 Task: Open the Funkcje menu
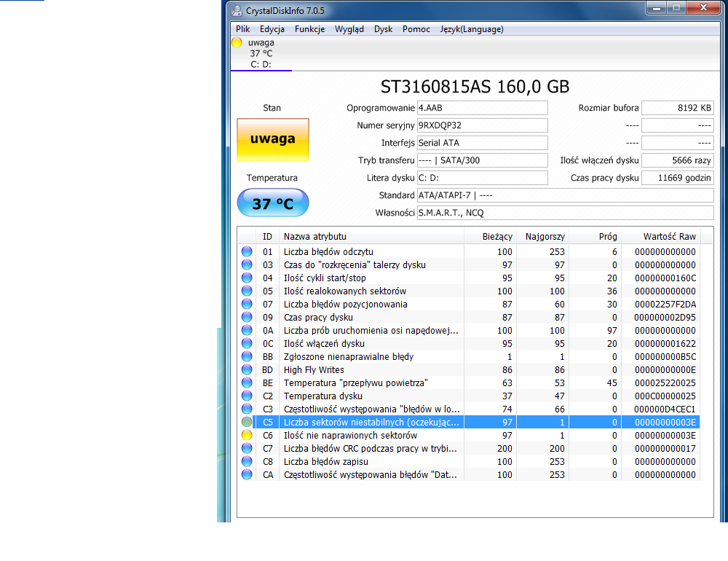309,29
